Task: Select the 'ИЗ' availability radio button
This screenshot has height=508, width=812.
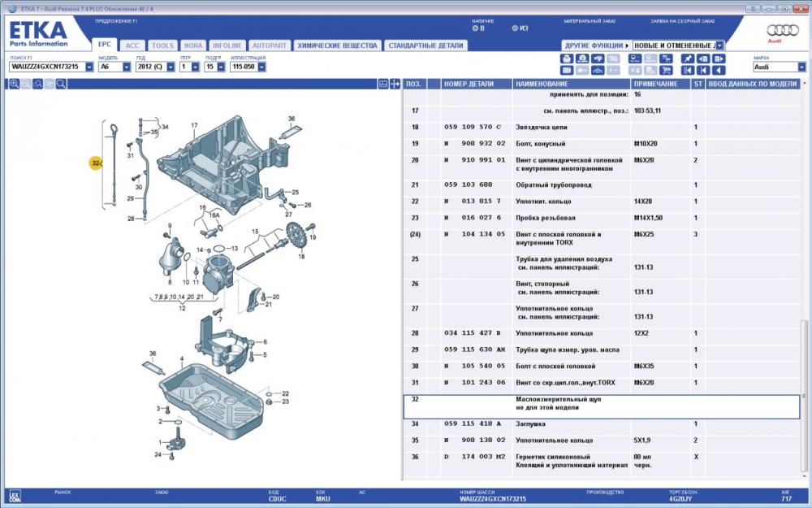Action: [x=515, y=28]
